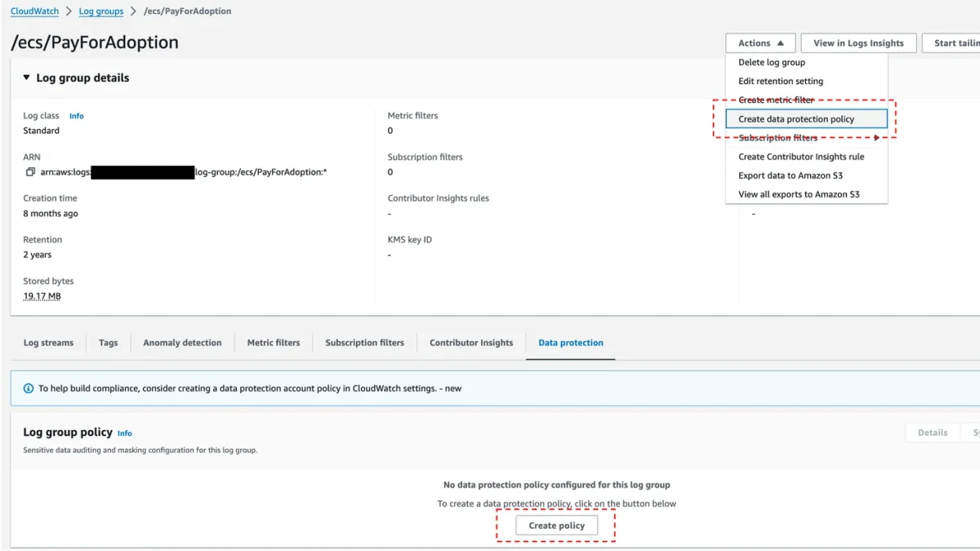This screenshot has width=980, height=551.
Task: Open the Metric filters tab
Action: (x=274, y=343)
